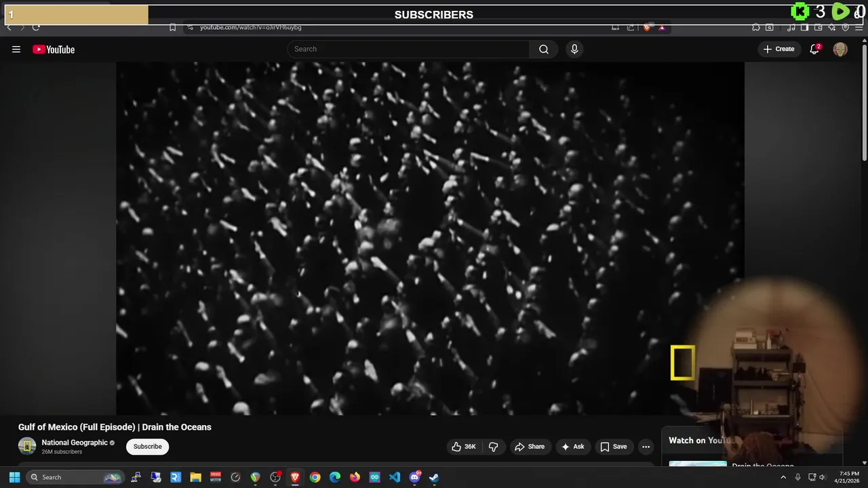868x488 pixels.
Task: Click the Ask button
Action: pyautogui.click(x=572, y=447)
